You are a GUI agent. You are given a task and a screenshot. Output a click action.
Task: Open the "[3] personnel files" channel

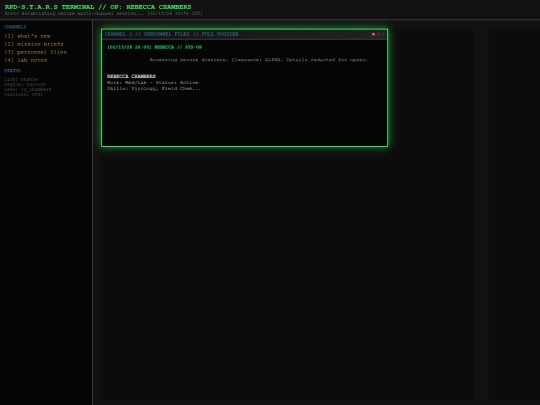35,52
